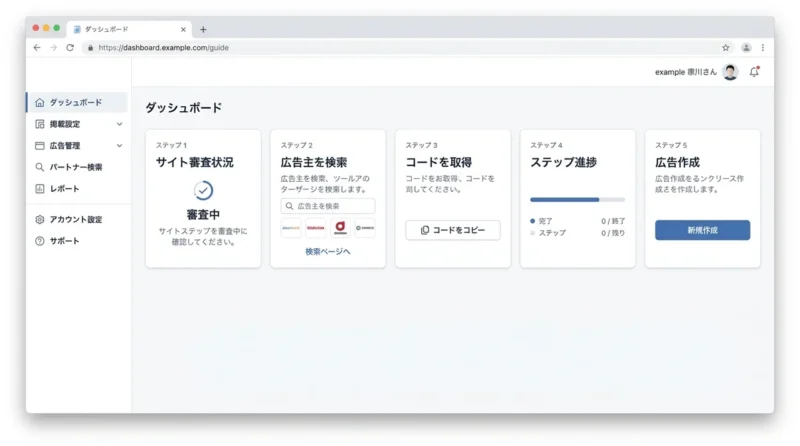Click the アカウント設定 gear icon

point(40,219)
